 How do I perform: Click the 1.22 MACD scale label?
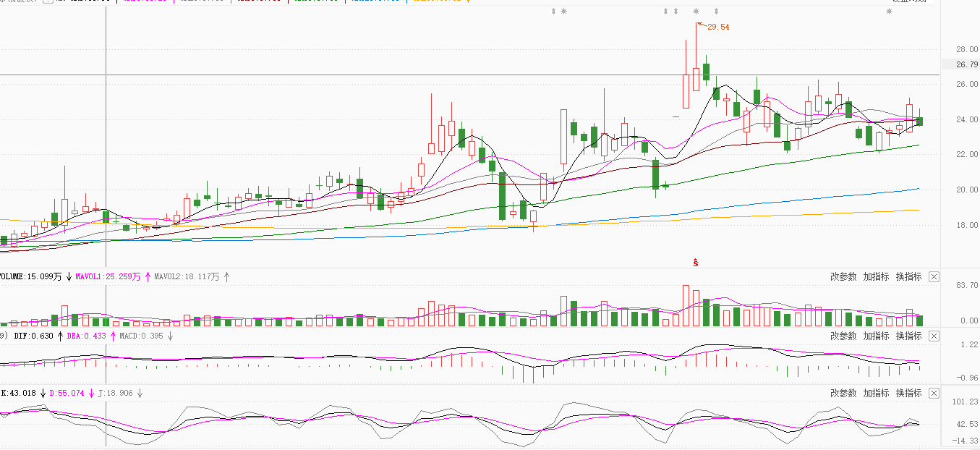pos(970,345)
